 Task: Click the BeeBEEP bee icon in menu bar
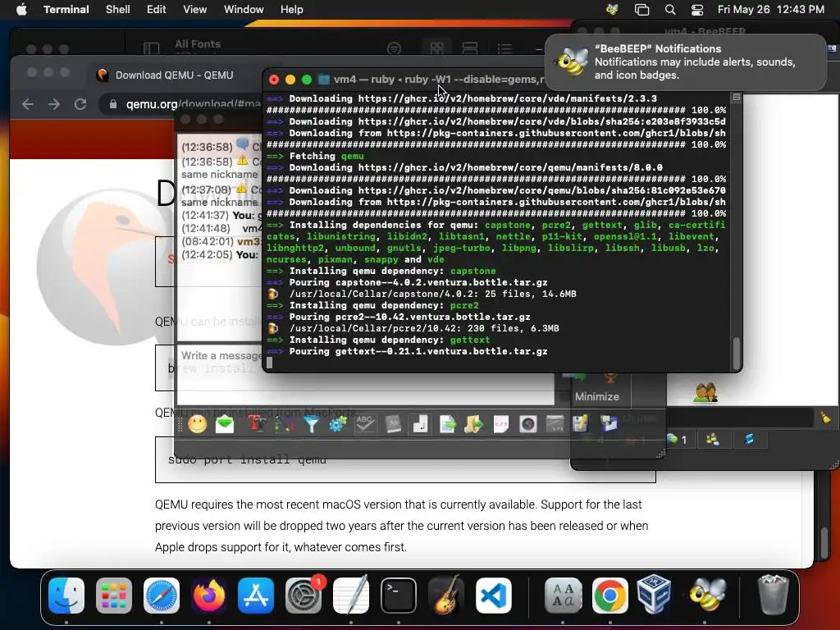pyautogui.click(x=612, y=9)
